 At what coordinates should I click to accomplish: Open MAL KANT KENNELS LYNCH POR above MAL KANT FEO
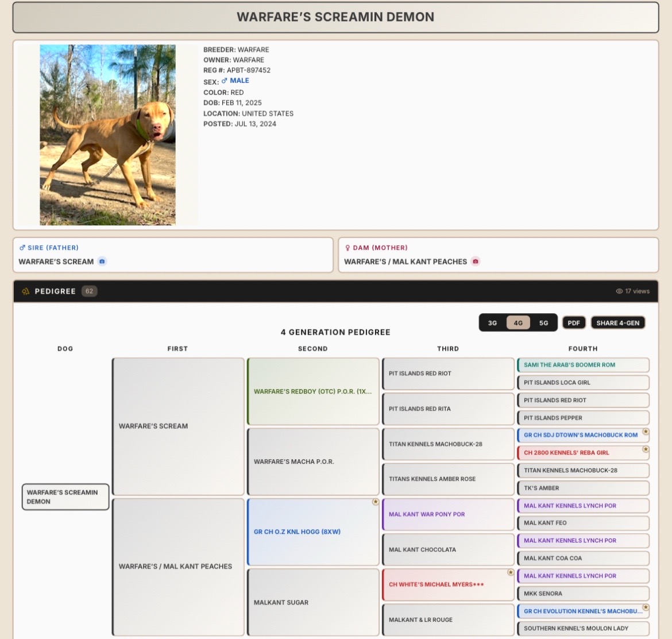[583, 506]
